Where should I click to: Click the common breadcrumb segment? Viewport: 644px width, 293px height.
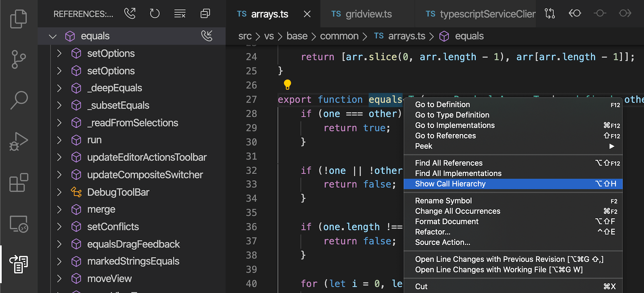pos(339,36)
